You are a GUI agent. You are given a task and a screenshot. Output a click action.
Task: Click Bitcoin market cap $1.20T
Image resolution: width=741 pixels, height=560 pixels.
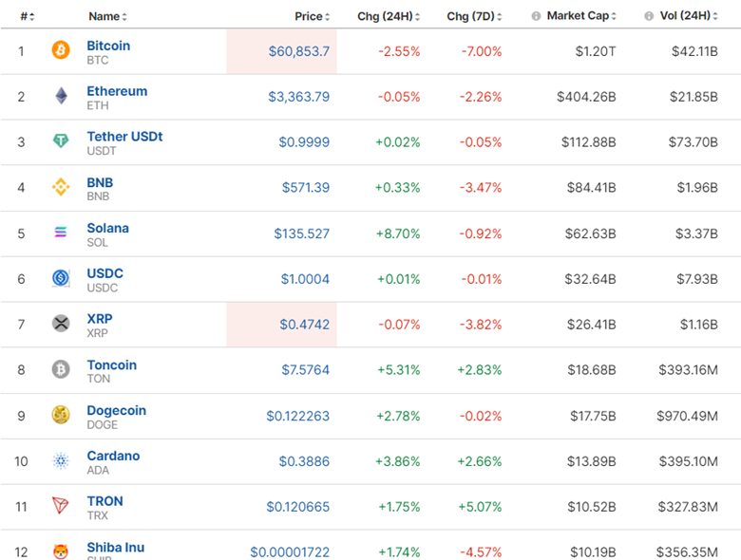[x=596, y=51]
